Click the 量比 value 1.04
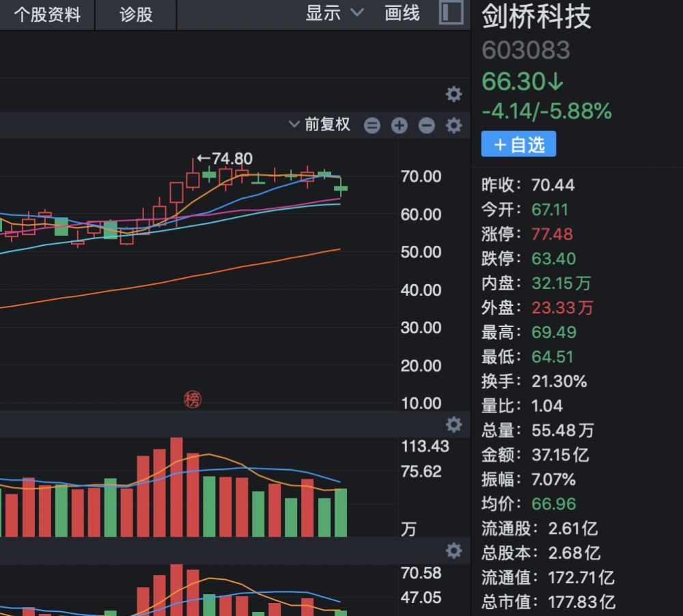 click(547, 406)
